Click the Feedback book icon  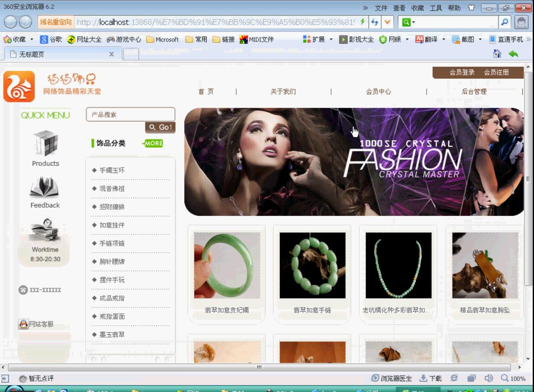44,187
